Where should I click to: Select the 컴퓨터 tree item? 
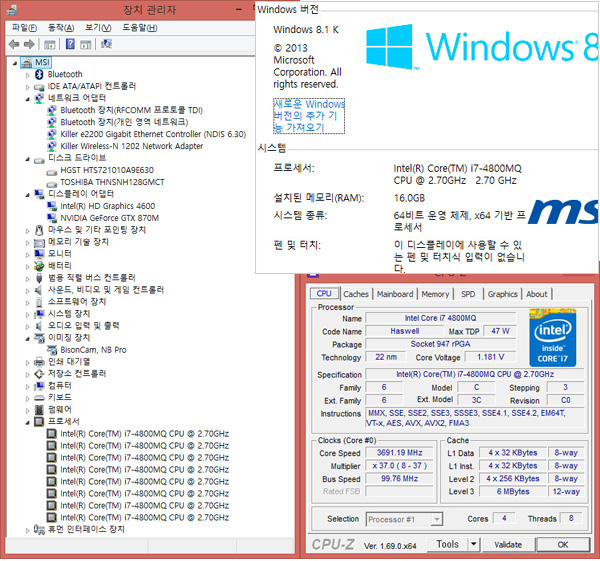point(59,386)
